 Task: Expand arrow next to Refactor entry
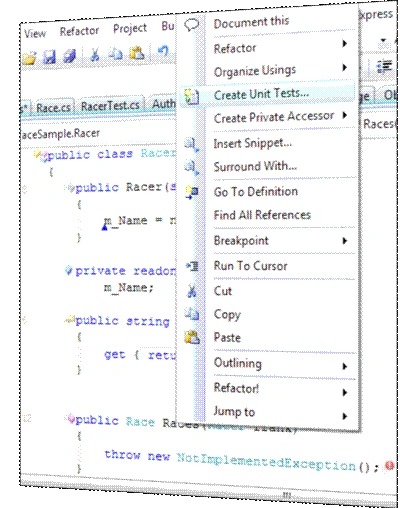pyautogui.click(x=345, y=43)
